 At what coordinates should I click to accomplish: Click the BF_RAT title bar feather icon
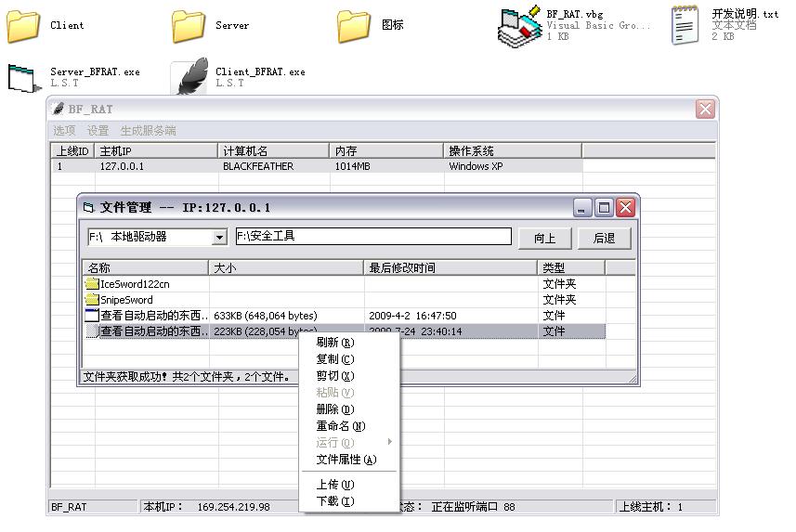59,109
